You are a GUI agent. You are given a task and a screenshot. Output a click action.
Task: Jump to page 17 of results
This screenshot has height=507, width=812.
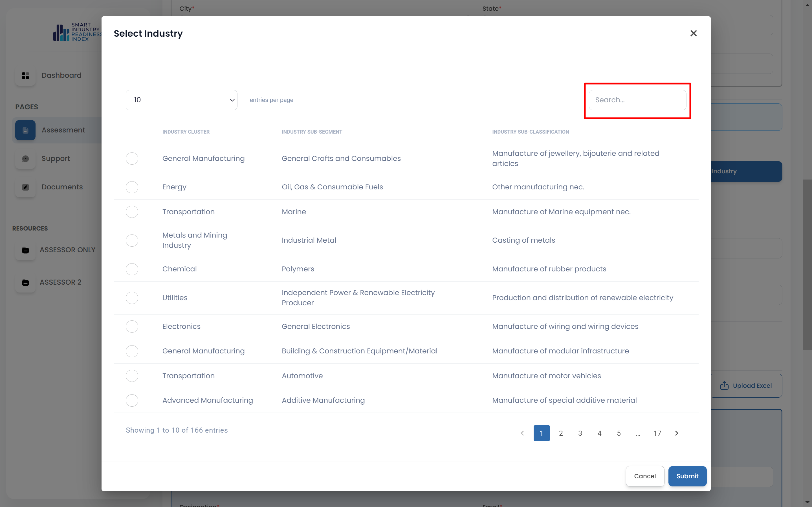tap(657, 433)
